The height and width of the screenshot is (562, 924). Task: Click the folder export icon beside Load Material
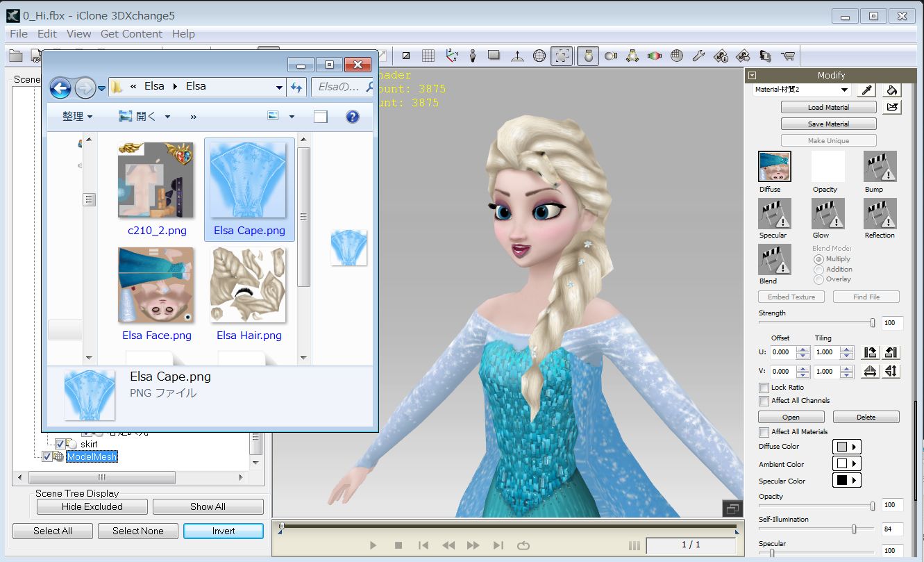pos(893,107)
